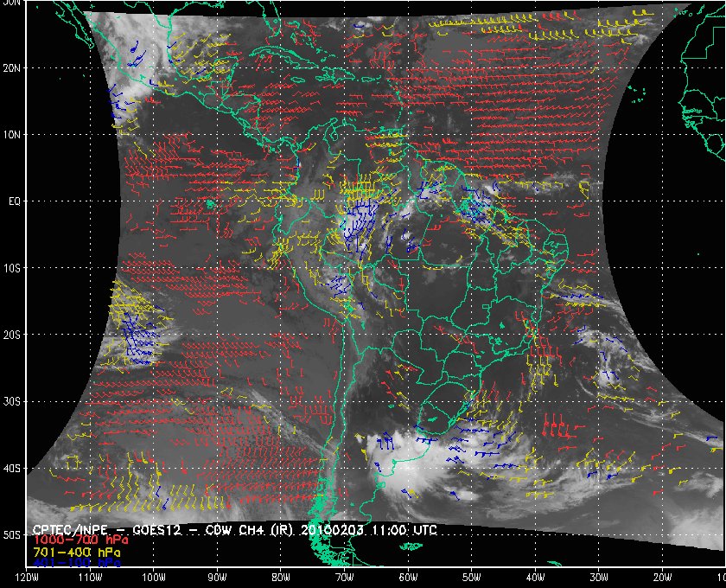Image resolution: width=726 pixels, height=588 pixels.
Task: Select the 60W longitude label
Action: pos(408,578)
